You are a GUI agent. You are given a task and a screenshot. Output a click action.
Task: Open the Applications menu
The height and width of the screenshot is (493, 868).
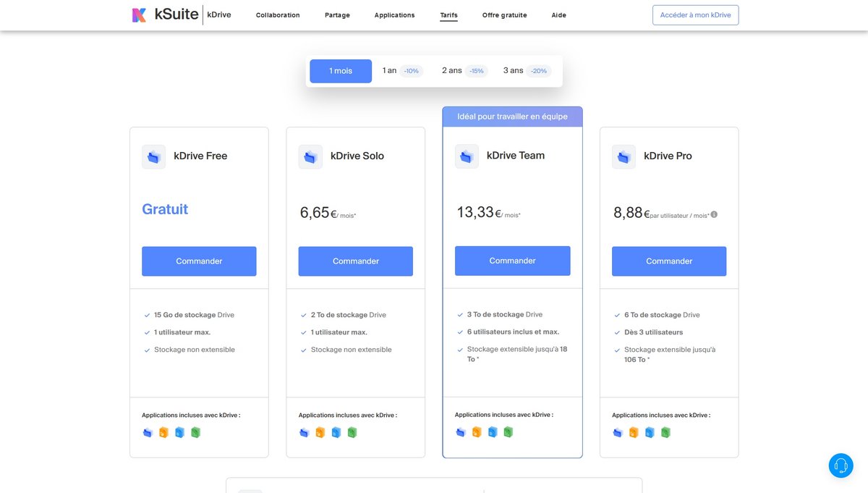click(395, 15)
